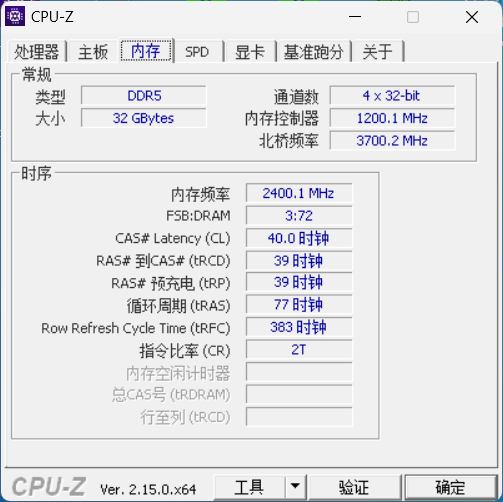Click the CAS# Latency 40.0 value field
503x502 pixels.
(299, 238)
